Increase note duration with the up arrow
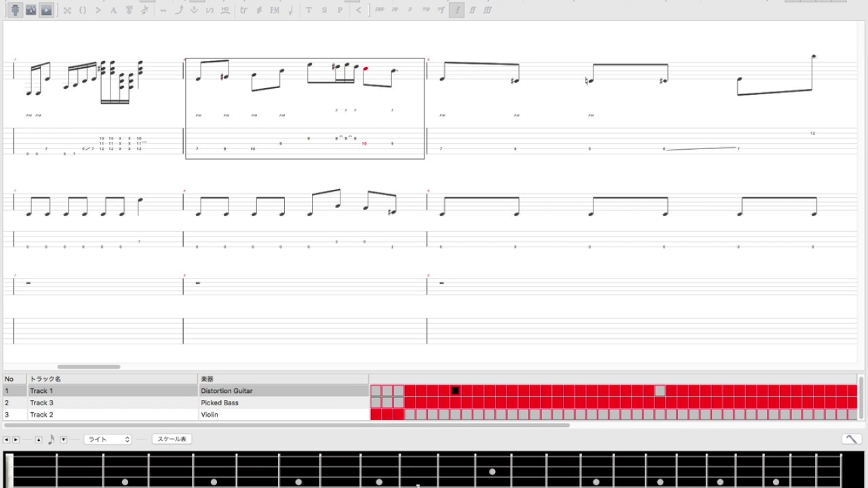Screen dimensions: 868x488 (x=39, y=439)
